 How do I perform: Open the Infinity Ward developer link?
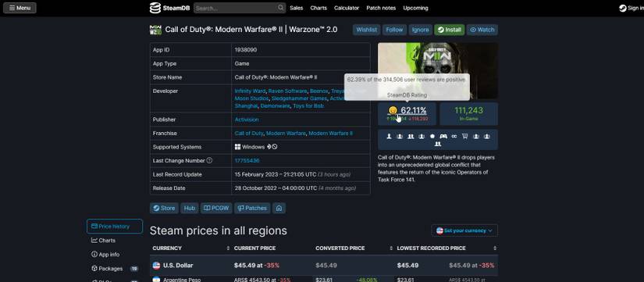(x=250, y=91)
